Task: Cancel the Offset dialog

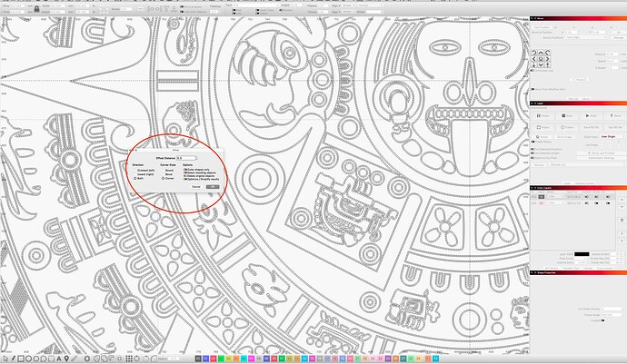Action: click(x=196, y=187)
